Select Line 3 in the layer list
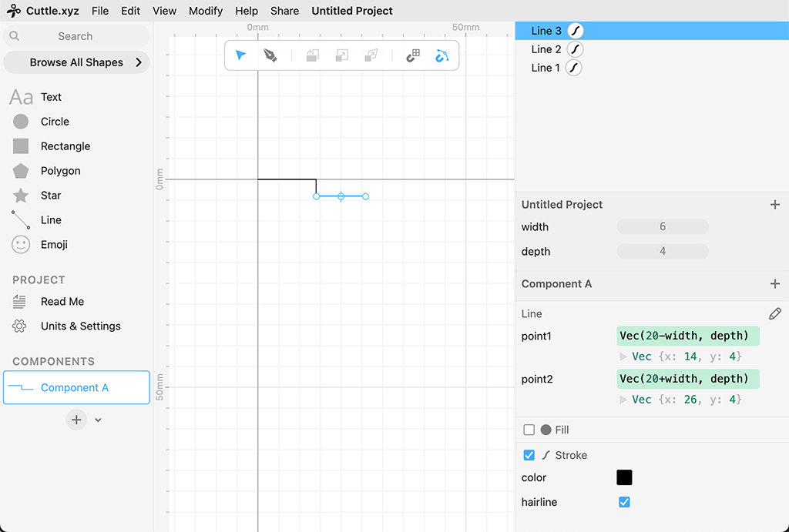Screen dimensions: 789x532 652,31
